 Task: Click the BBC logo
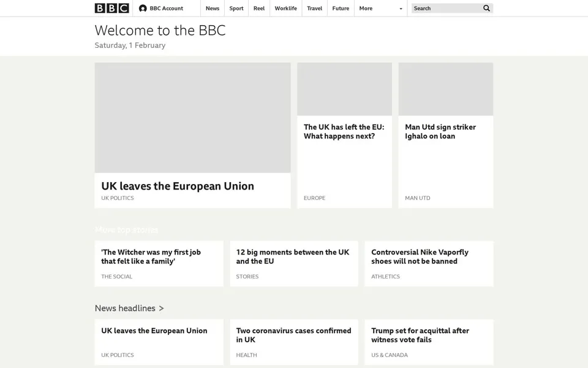coord(111,8)
